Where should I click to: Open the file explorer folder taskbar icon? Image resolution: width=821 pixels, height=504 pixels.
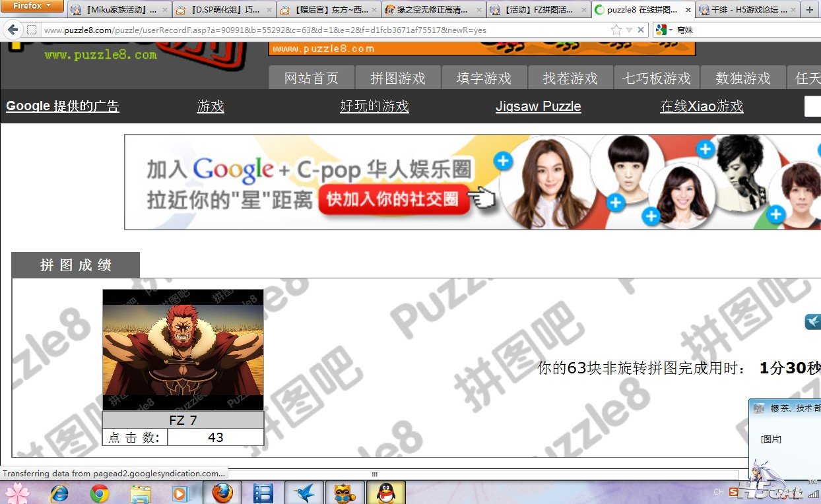coord(140,493)
